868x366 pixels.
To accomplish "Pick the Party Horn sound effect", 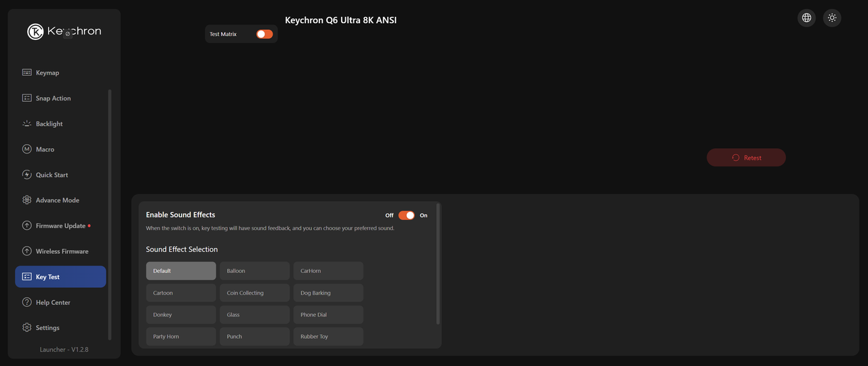I will click(x=181, y=336).
